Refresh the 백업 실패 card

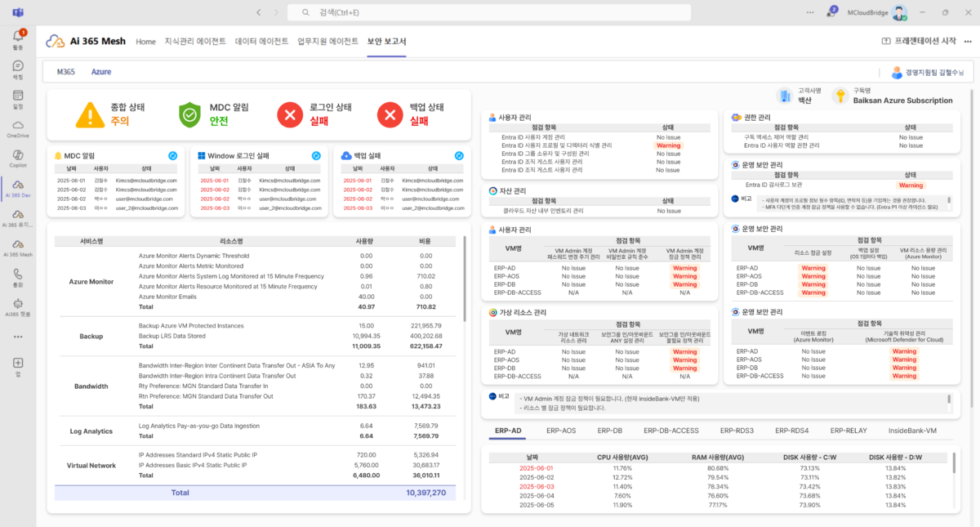(x=459, y=155)
